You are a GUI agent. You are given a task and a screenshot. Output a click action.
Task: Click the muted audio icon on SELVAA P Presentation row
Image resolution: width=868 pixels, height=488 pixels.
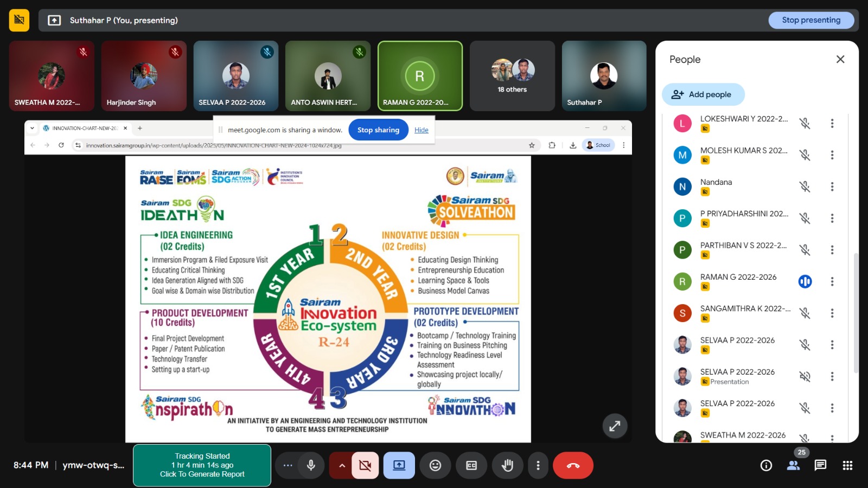tap(805, 376)
